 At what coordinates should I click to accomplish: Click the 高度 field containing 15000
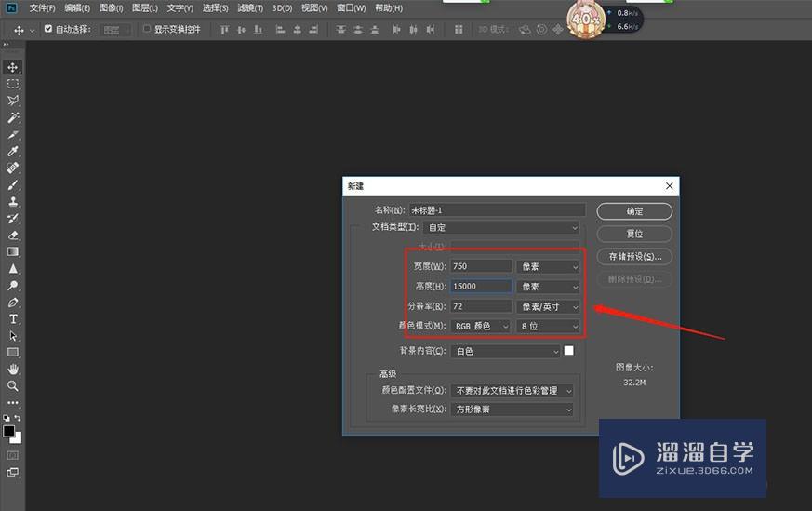click(481, 287)
